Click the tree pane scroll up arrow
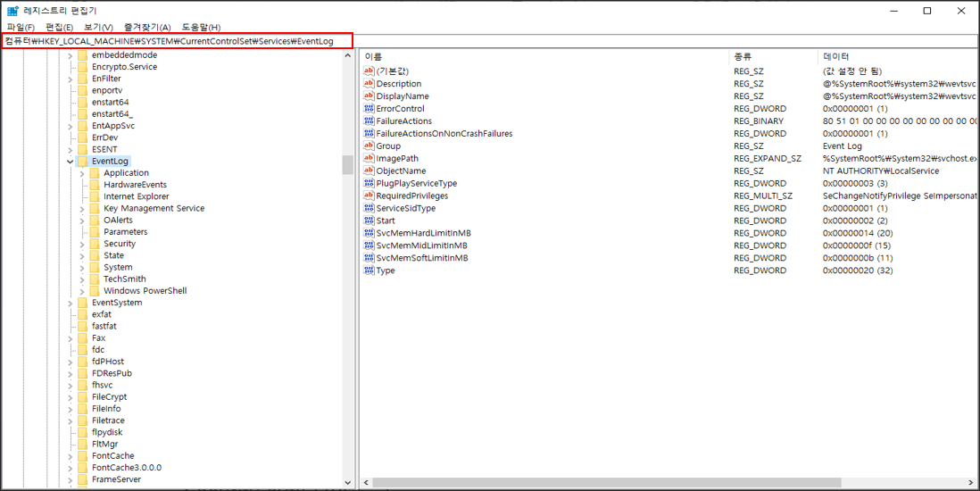Image resolution: width=980 pixels, height=491 pixels. click(348, 56)
